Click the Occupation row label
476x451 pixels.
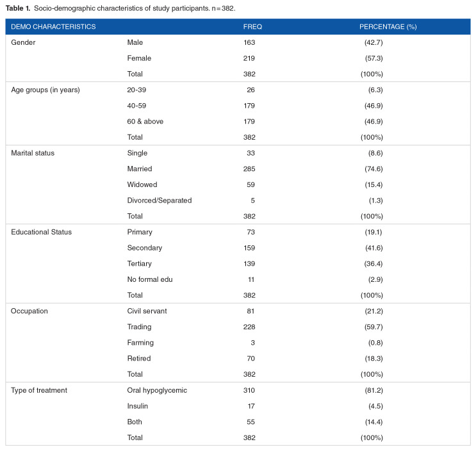[x=31, y=311]
